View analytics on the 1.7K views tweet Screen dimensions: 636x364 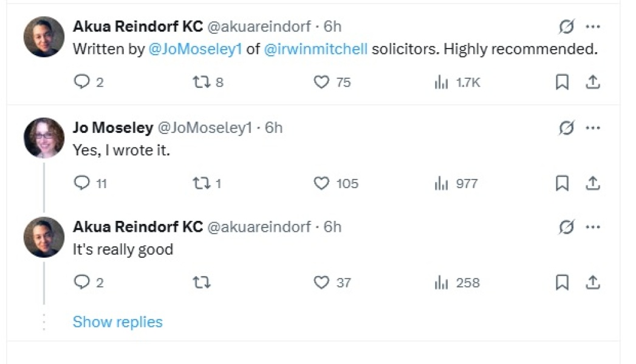(x=441, y=83)
